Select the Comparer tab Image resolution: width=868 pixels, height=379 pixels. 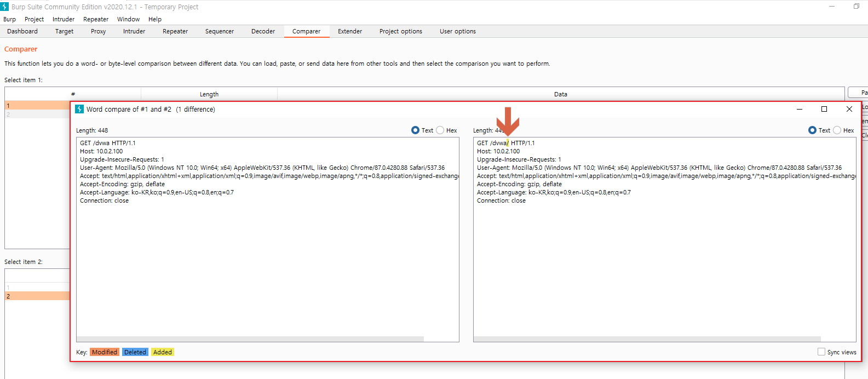[x=307, y=31]
